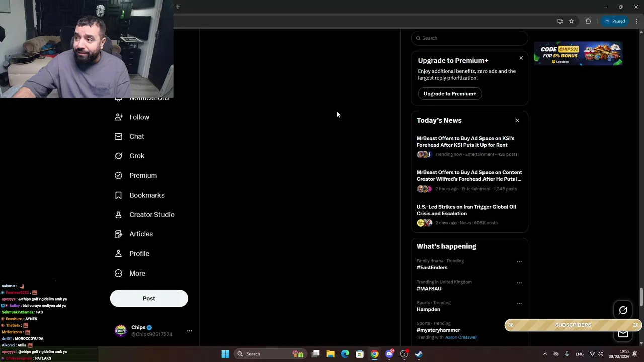Open more options for #MAFSAU trend
This screenshot has width=644, height=362.
(x=519, y=283)
